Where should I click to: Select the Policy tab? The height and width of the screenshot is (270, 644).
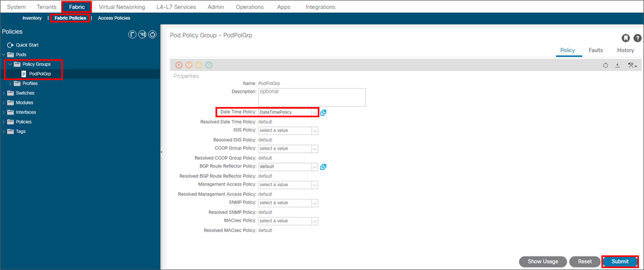(x=567, y=50)
